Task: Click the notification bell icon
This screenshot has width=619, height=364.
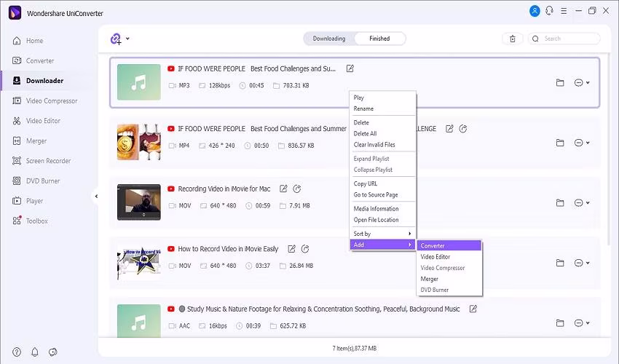Action: [35, 352]
